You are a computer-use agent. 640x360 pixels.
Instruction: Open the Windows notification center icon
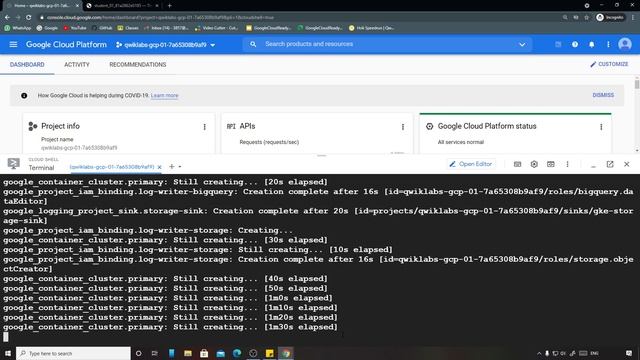629,353
